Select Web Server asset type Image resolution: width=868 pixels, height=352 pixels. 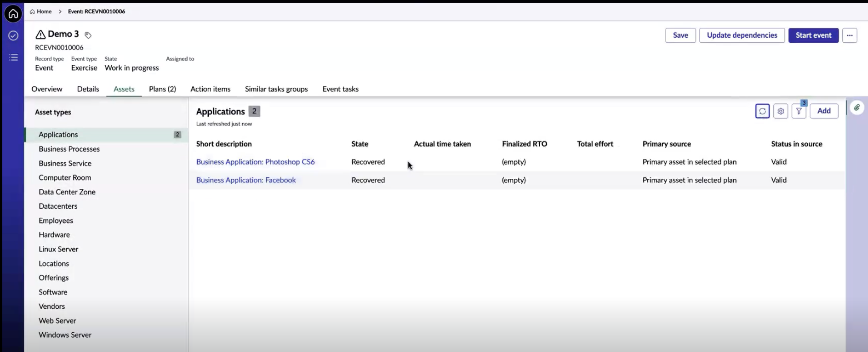tap(107, 321)
